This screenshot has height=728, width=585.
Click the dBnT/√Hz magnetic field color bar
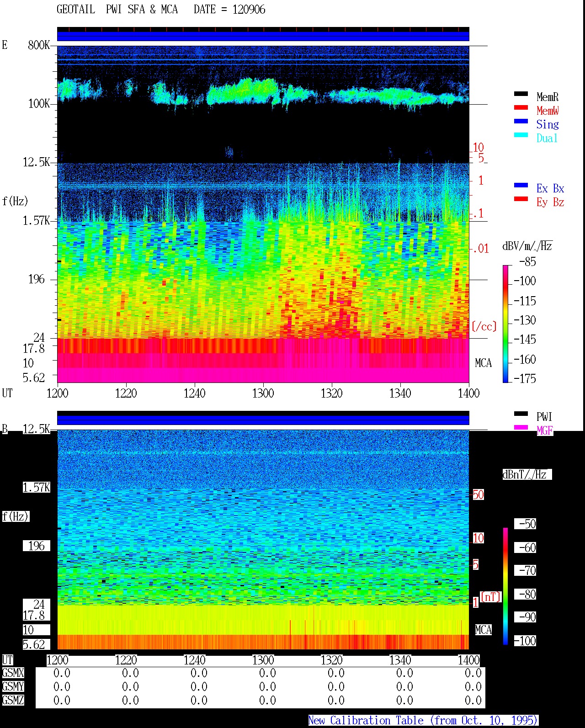point(505,586)
